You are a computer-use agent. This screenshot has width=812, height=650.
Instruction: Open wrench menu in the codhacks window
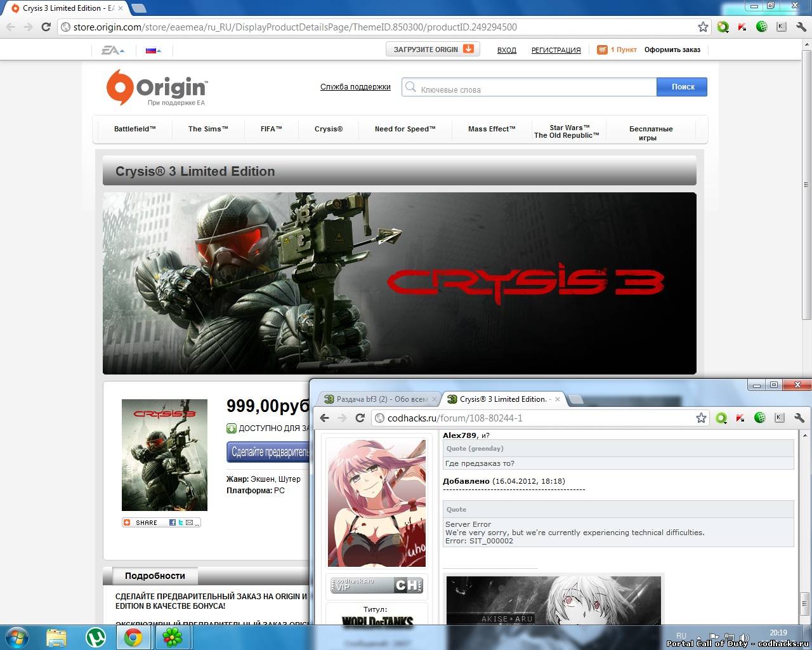pyautogui.click(x=799, y=418)
